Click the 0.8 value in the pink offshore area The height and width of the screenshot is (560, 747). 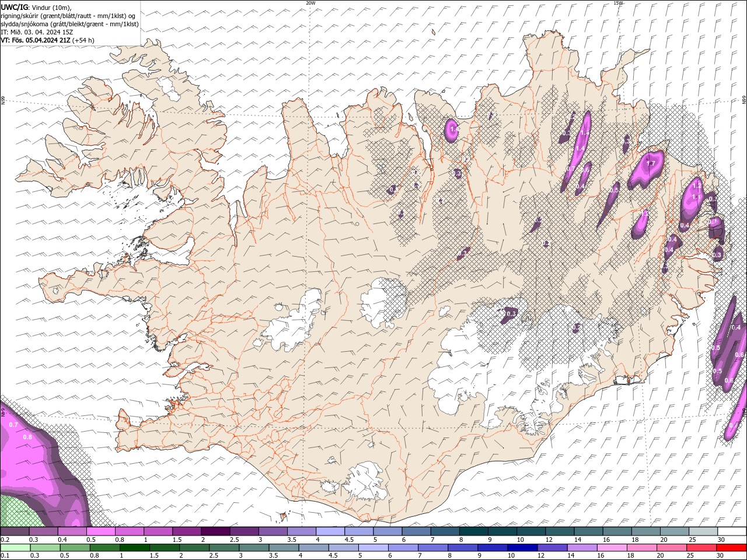pos(27,437)
